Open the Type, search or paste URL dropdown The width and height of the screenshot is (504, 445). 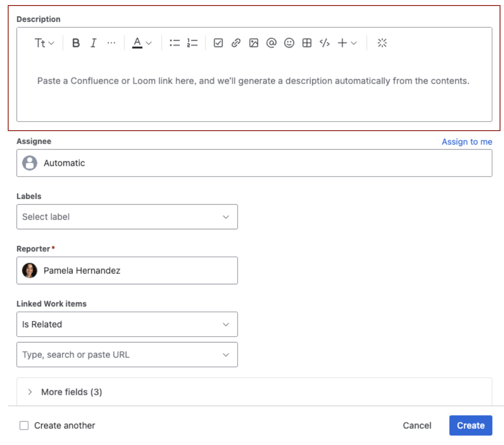(x=127, y=355)
